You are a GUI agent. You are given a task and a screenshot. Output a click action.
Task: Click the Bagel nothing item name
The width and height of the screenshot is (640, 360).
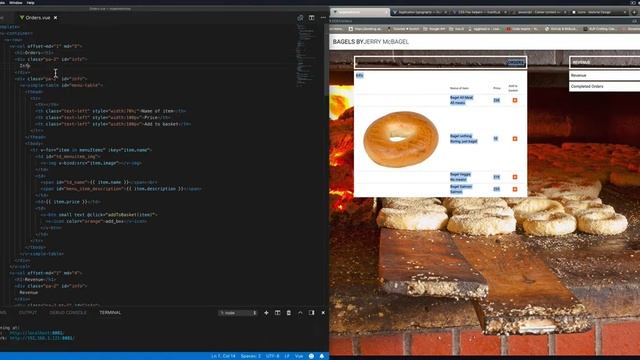point(461,136)
